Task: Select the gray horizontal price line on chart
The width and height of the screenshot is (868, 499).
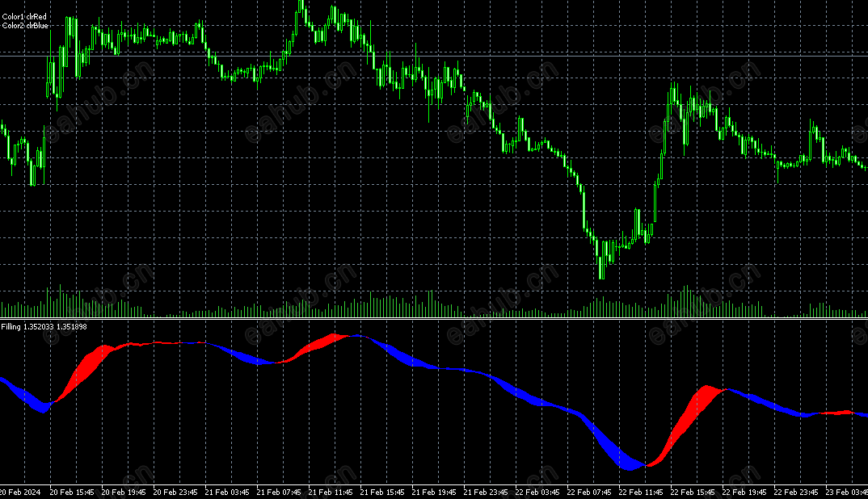Action: (434, 56)
